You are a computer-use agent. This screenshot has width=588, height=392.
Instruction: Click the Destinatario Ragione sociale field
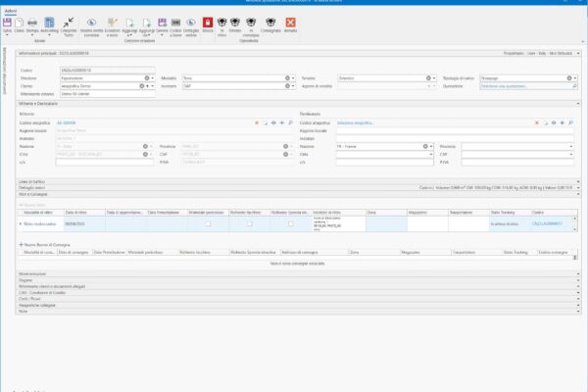tap(455, 131)
